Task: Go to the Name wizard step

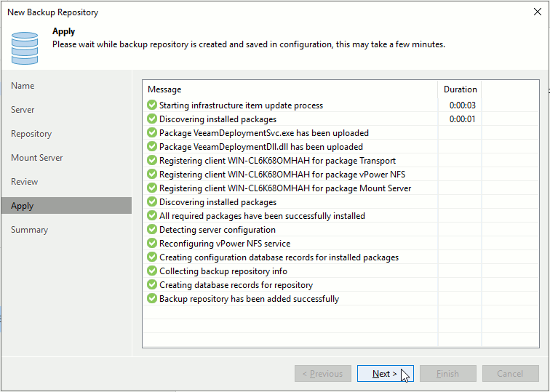Action: click(x=23, y=86)
